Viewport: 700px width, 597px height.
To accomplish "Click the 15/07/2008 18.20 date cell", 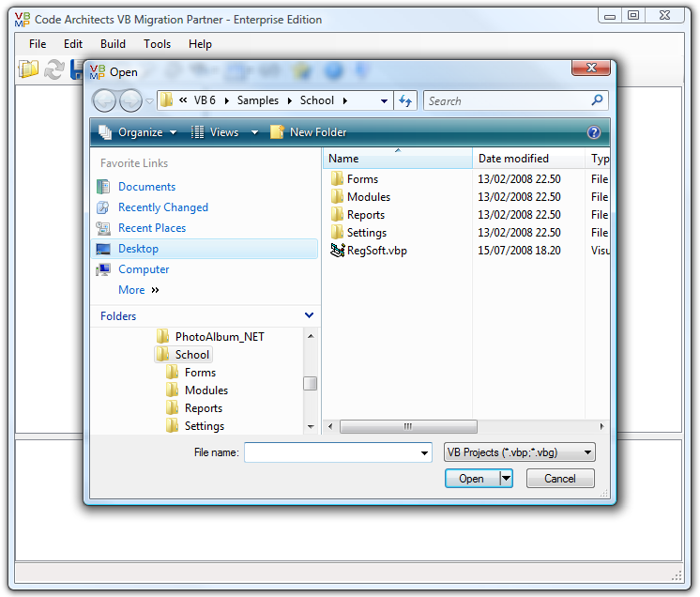I will (x=519, y=251).
